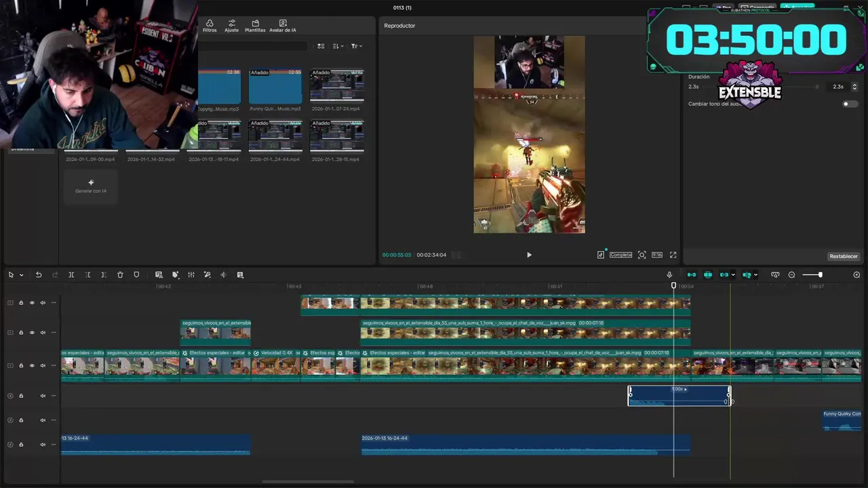This screenshot has width=868, height=488.
Task: Lock the top video track
Action: (x=21, y=303)
